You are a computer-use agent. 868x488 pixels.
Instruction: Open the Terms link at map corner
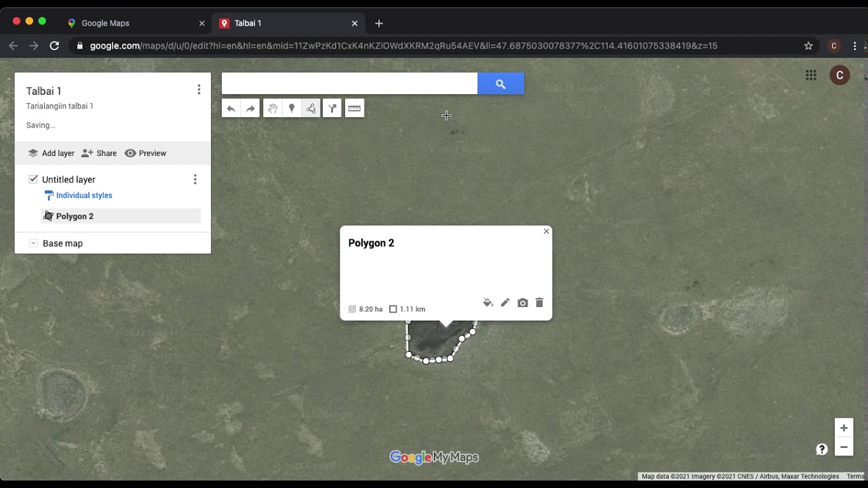(x=855, y=476)
